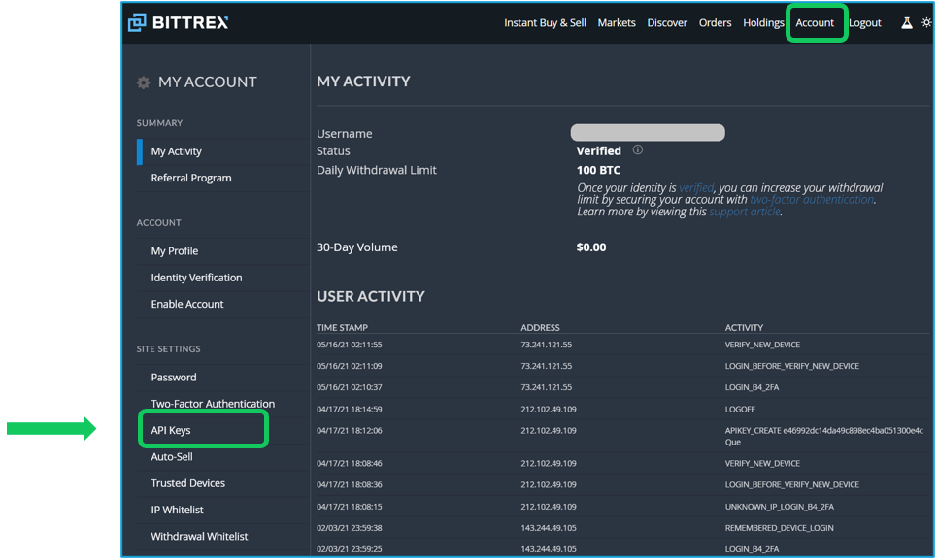Open the labs flask icon

(x=907, y=22)
